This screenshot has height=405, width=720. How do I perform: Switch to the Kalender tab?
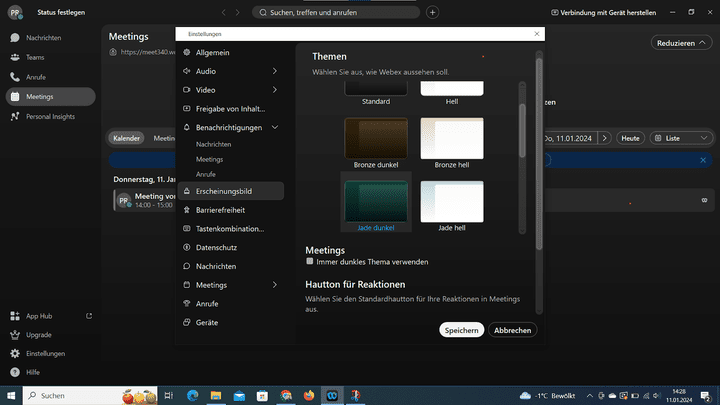126,138
